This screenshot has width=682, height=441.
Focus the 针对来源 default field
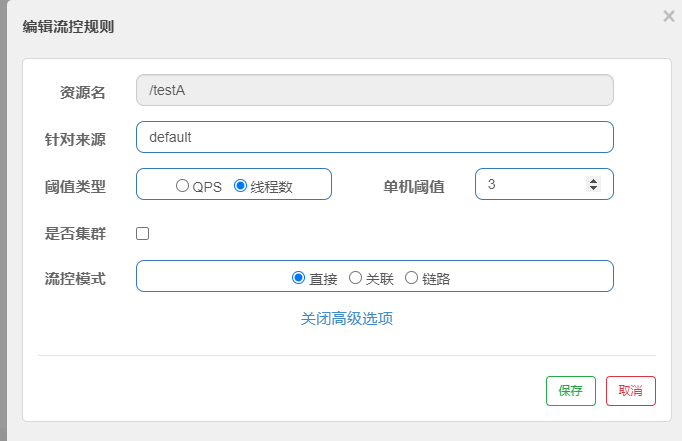pyautogui.click(x=375, y=137)
